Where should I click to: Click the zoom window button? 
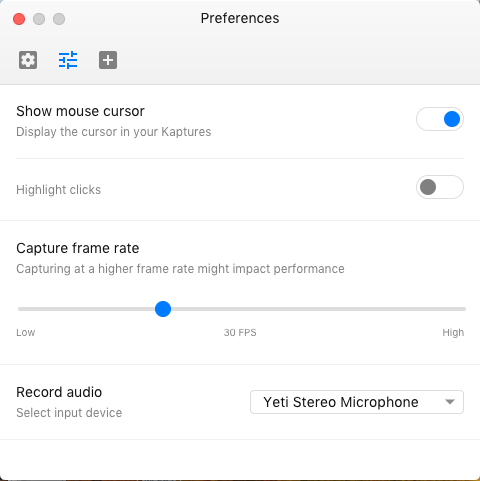tap(59, 19)
